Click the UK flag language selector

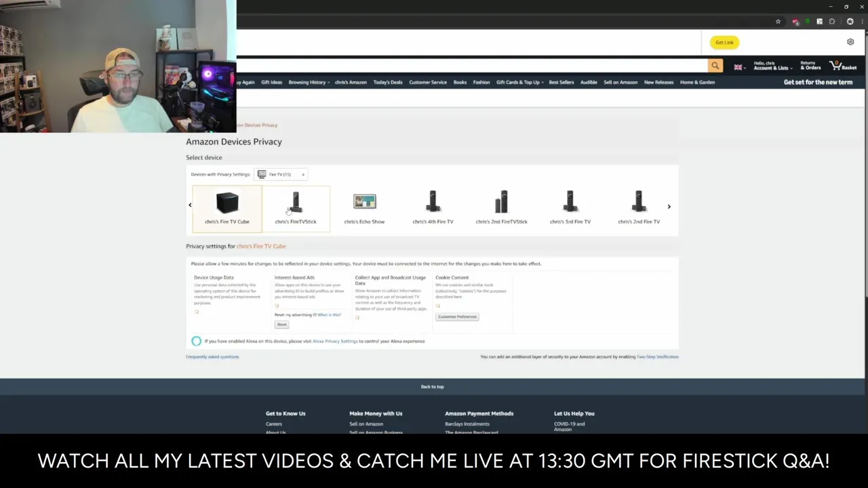click(x=739, y=67)
